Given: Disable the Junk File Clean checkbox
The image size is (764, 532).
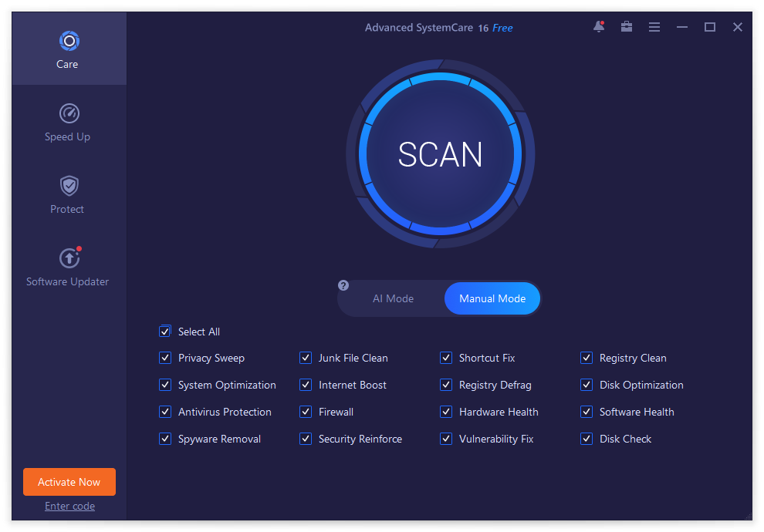Looking at the screenshot, I should click(x=306, y=358).
